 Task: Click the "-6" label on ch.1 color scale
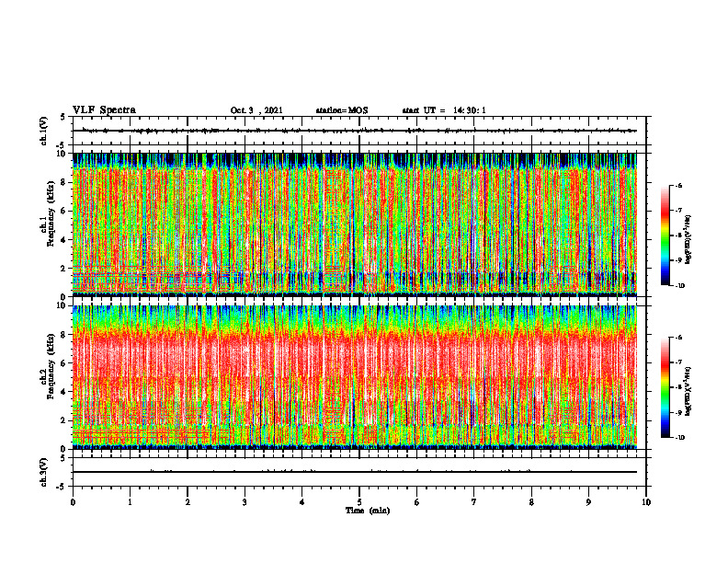pos(678,186)
